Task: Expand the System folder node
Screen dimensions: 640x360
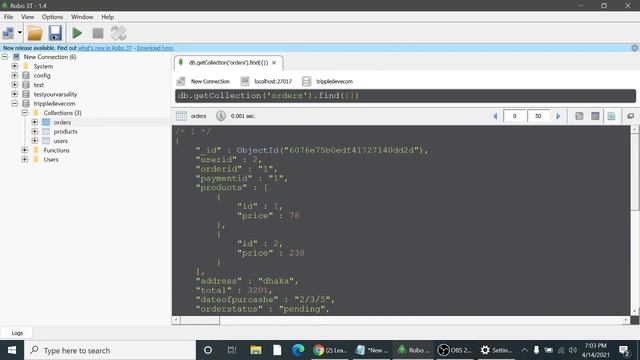Action: 15,66
